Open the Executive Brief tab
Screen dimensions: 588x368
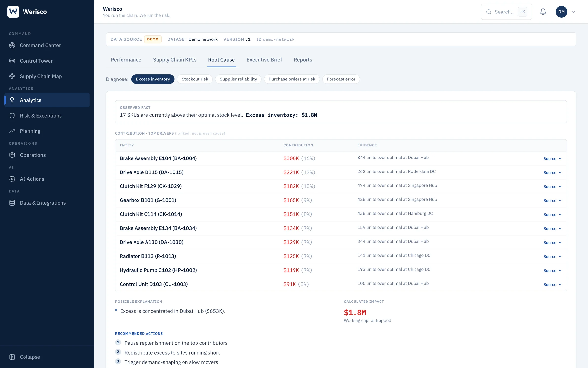coord(264,60)
